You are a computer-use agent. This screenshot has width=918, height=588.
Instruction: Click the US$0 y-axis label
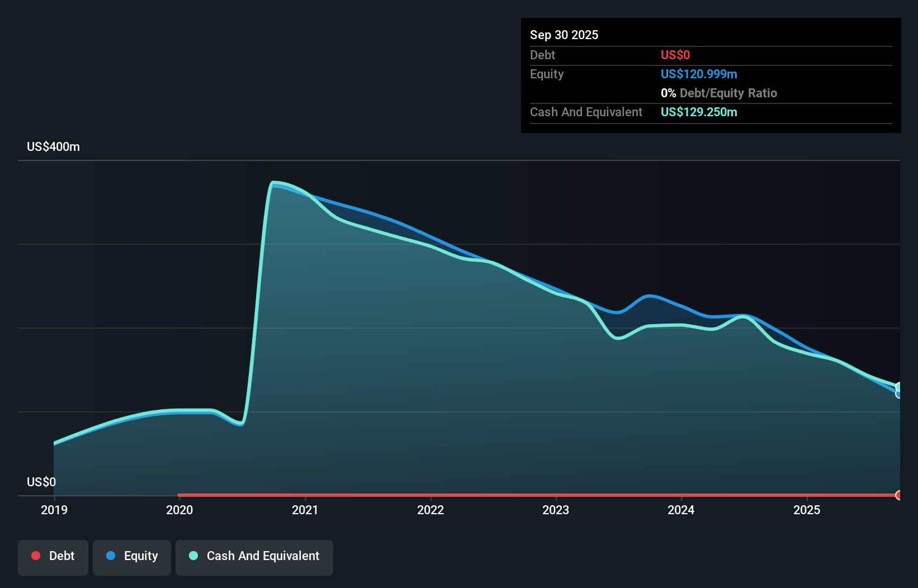tap(41, 482)
